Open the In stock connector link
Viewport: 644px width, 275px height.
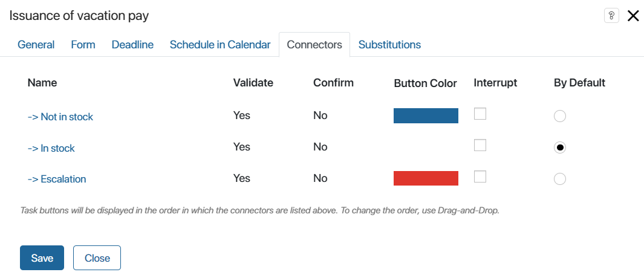click(51, 148)
